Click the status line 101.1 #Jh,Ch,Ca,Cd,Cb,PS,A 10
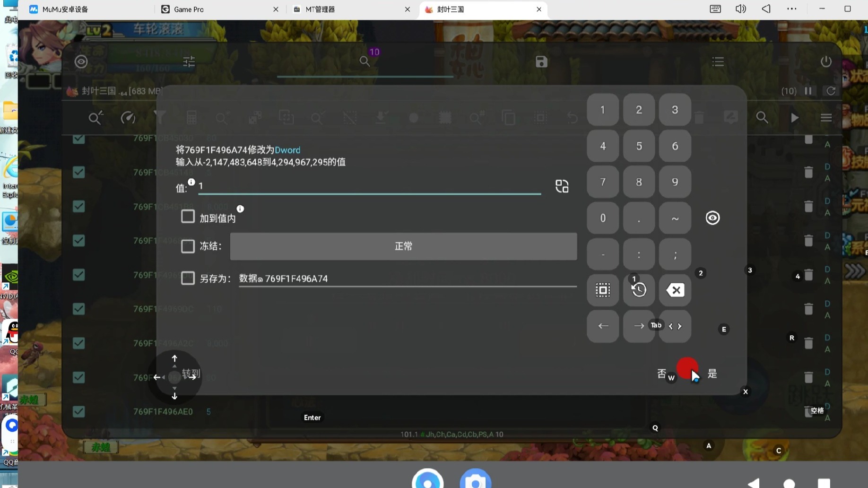The image size is (868, 488). pyautogui.click(x=452, y=434)
